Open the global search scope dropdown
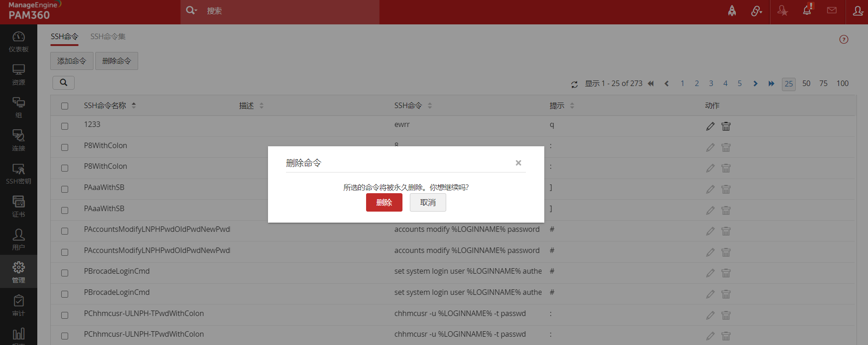Screen dimensions: 868x345 (191, 10)
